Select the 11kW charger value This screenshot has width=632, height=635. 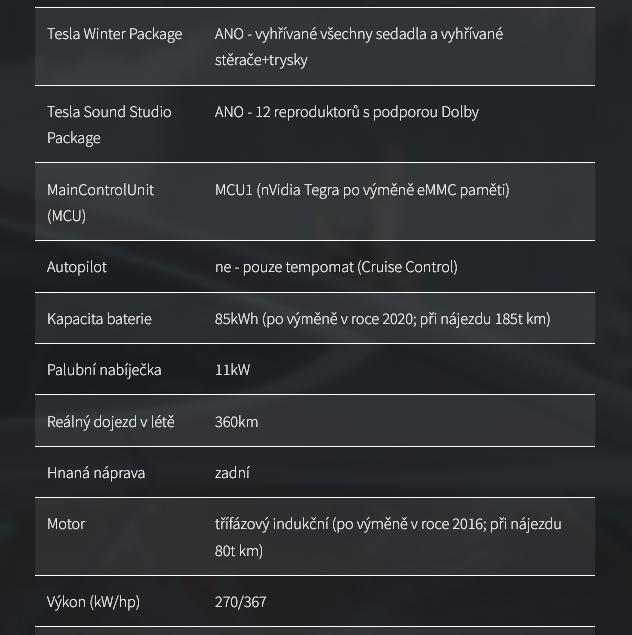[232, 370]
